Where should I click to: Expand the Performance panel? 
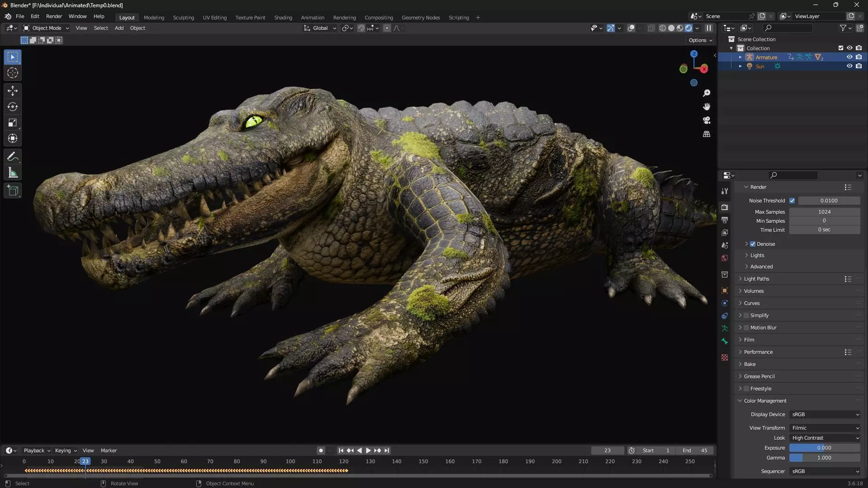pos(758,352)
